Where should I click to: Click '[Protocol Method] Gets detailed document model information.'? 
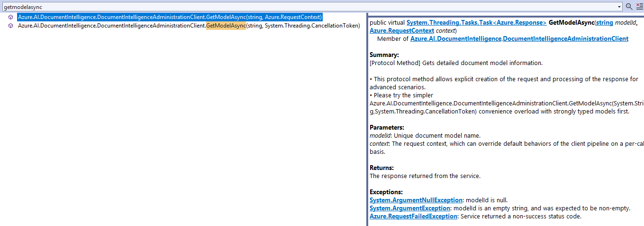click(x=456, y=63)
